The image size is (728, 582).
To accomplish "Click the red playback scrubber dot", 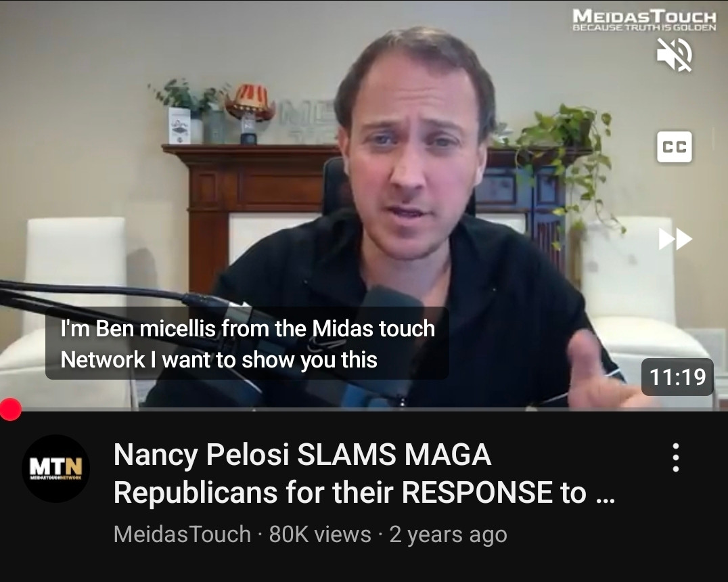I will pyautogui.click(x=10, y=409).
